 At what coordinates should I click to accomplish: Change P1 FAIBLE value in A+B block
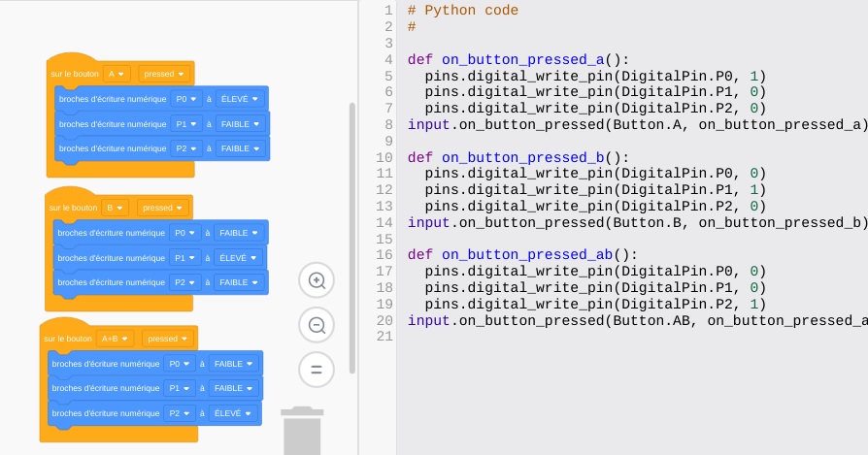(233, 389)
